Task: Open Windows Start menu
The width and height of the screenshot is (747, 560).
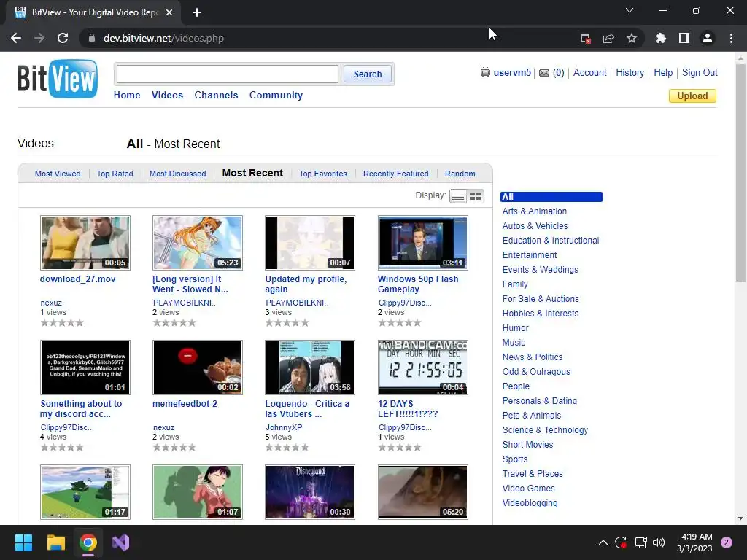Action: [23, 542]
